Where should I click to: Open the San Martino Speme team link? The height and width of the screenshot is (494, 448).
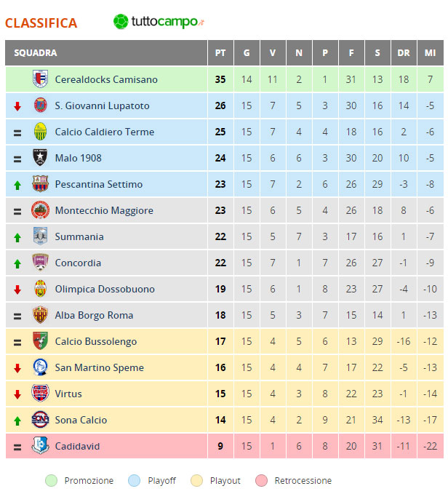click(x=100, y=367)
